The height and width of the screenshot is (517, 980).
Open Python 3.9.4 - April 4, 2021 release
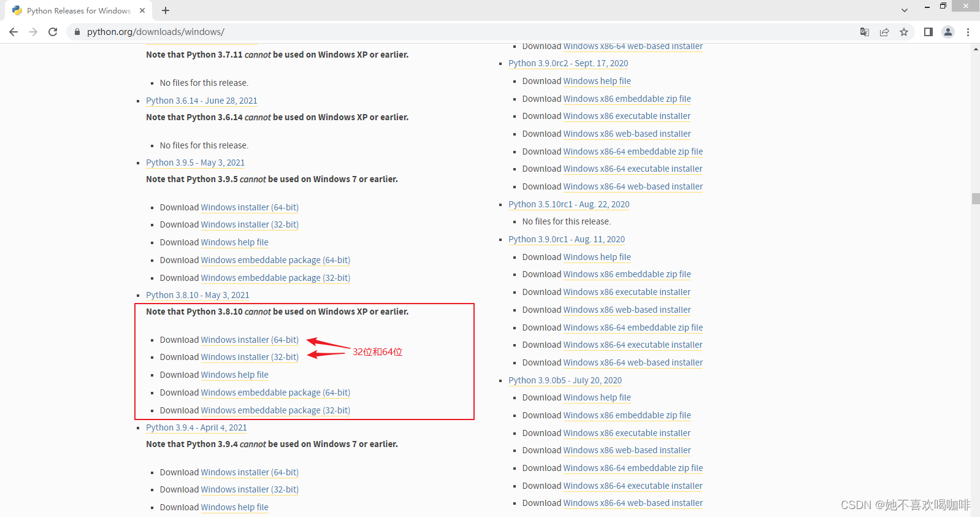(196, 427)
